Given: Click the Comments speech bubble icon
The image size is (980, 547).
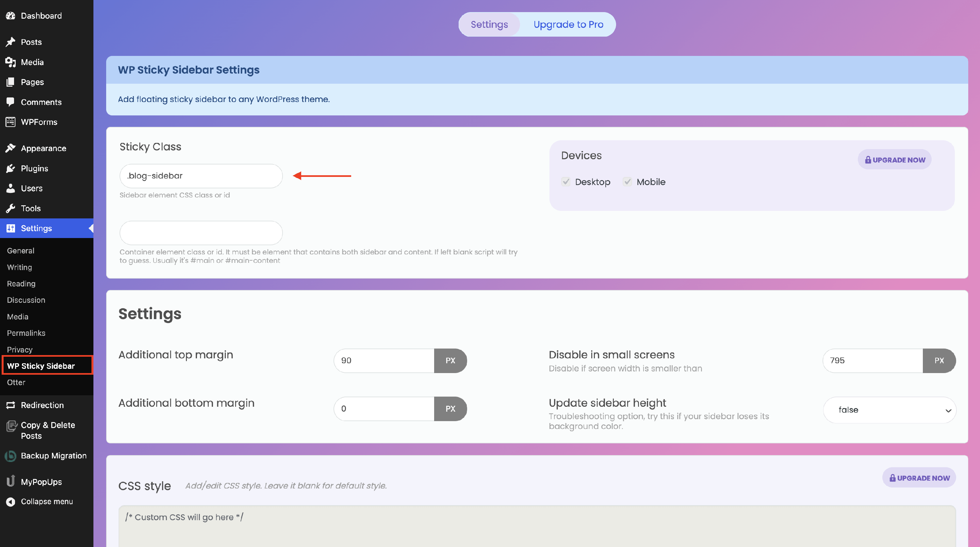Looking at the screenshot, I should coord(11,102).
